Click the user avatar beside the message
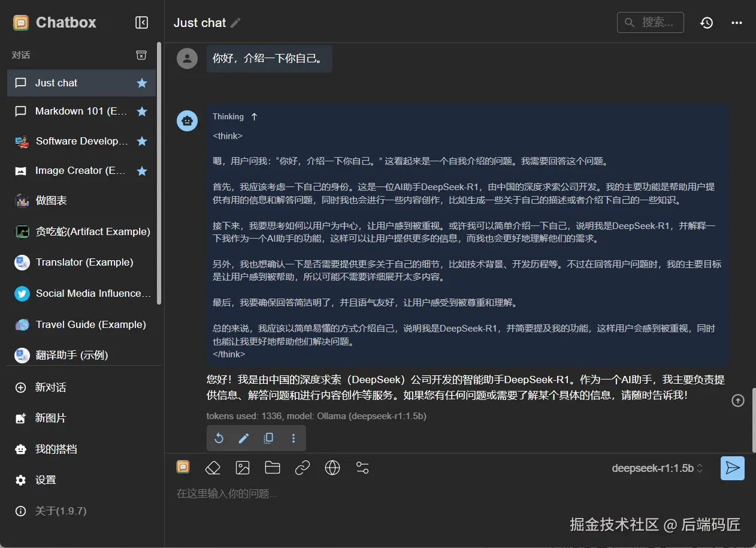756x548 pixels. (x=187, y=58)
